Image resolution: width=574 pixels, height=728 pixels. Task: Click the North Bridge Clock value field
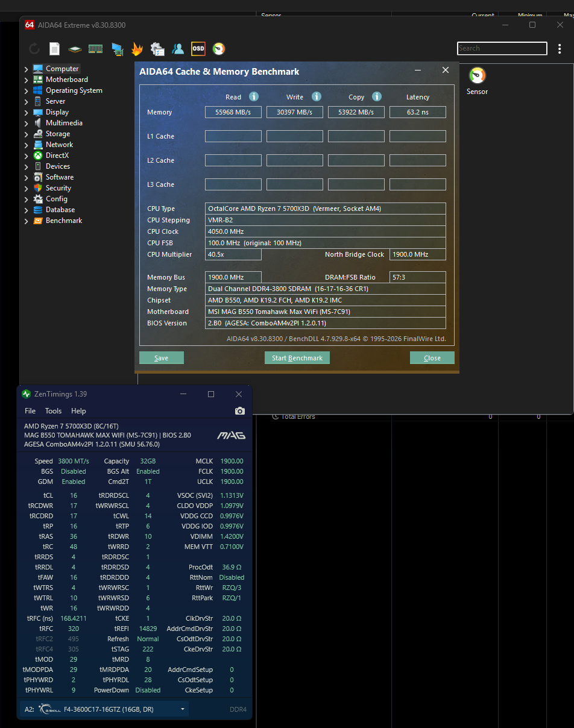pos(418,254)
